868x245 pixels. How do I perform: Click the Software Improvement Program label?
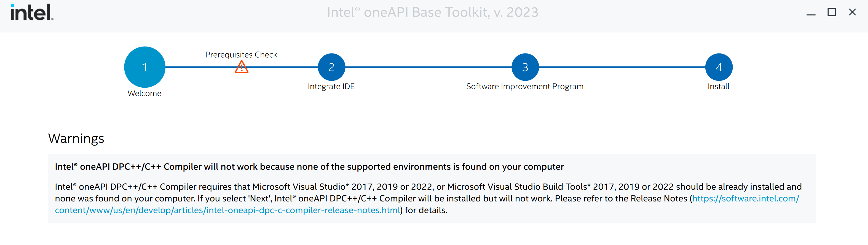pyautogui.click(x=525, y=87)
